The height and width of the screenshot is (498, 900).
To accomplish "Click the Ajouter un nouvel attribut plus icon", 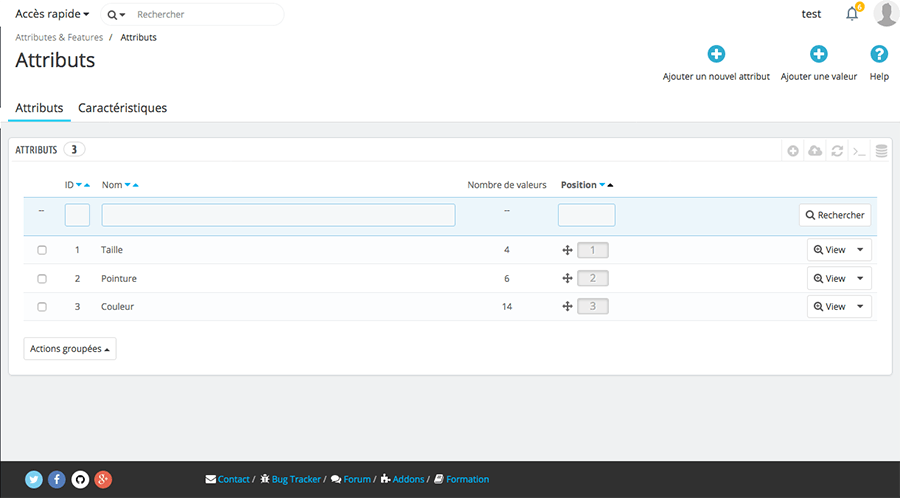I will 716,55.
